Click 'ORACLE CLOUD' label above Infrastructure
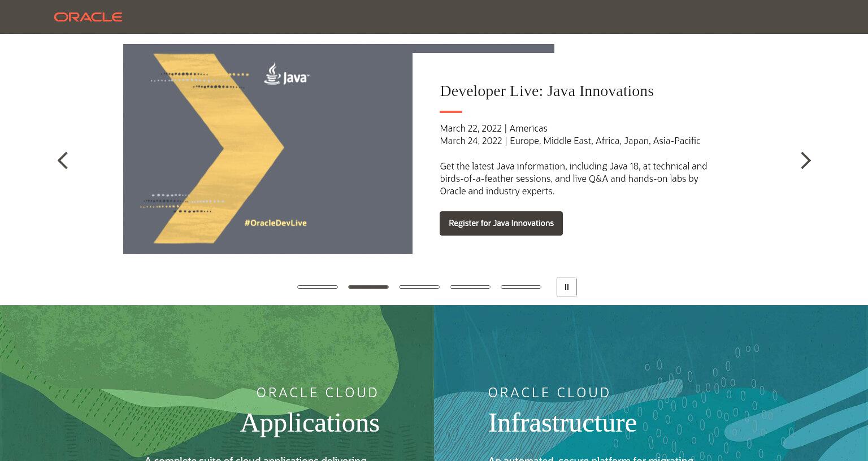868x461 pixels. 549,393
